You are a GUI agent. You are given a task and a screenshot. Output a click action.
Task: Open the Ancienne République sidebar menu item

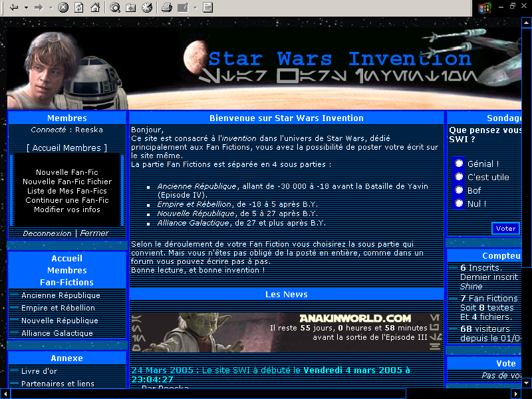pos(61,295)
